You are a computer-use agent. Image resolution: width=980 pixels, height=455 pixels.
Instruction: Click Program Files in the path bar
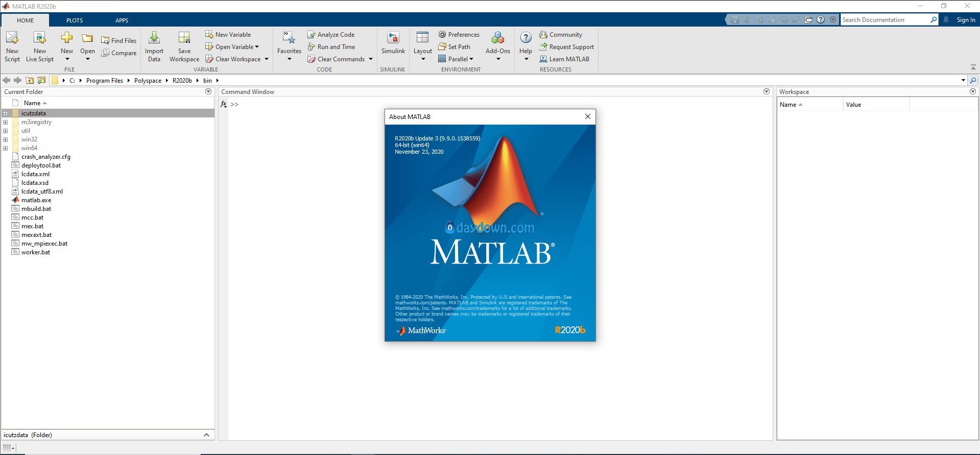105,80
